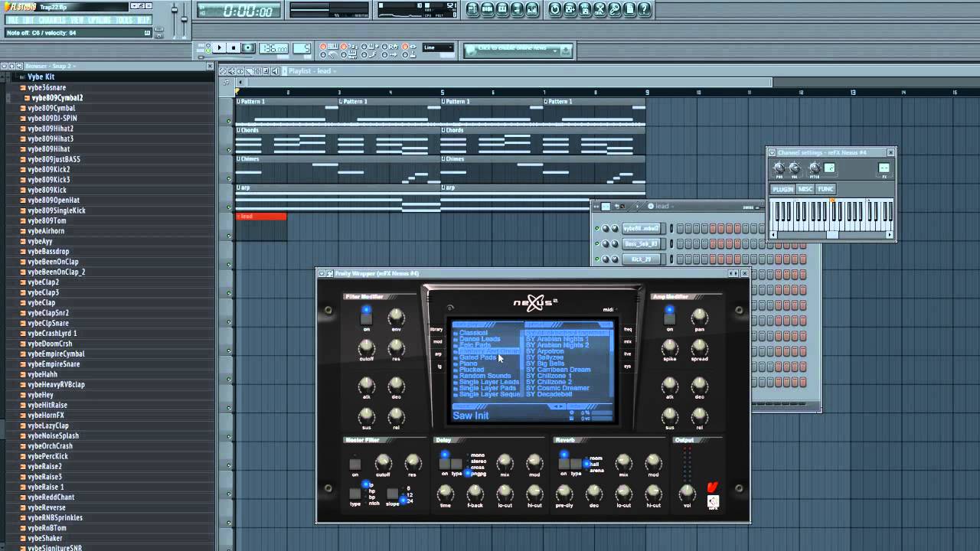Click the Kick_29 channel name button
Viewport: 980px width, 551px height.
pyautogui.click(x=642, y=259)
